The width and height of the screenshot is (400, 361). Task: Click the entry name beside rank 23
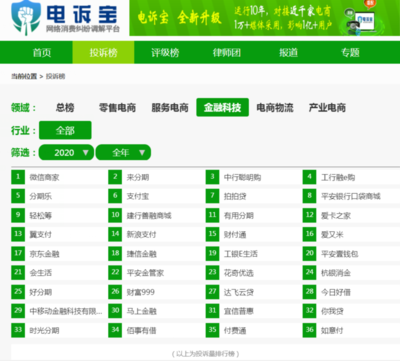coord(239,273)
